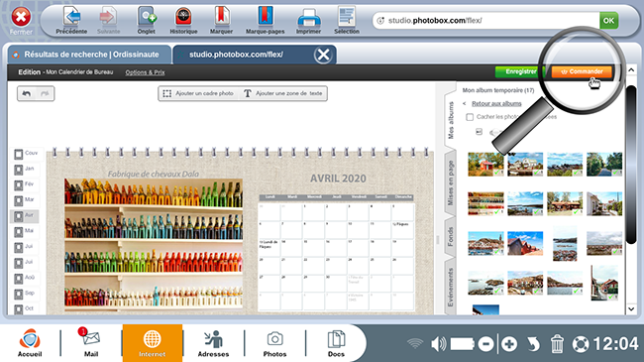Viewport: 644px width, 362px height.
Task: Select the Sep page
Action: pyautogui.click(x=24, y=295)
